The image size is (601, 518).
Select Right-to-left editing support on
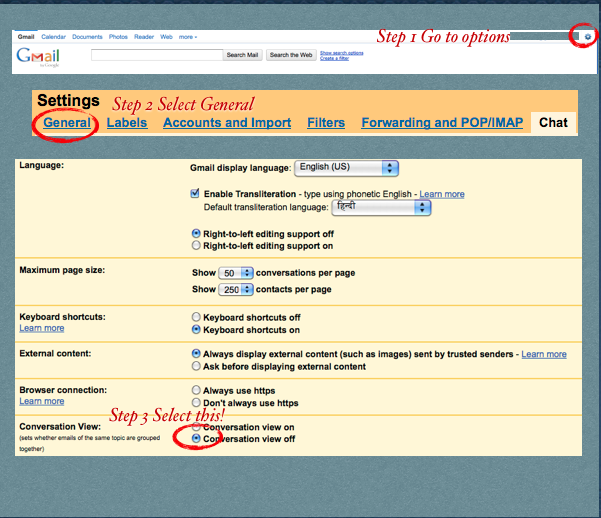pos(196,245)
